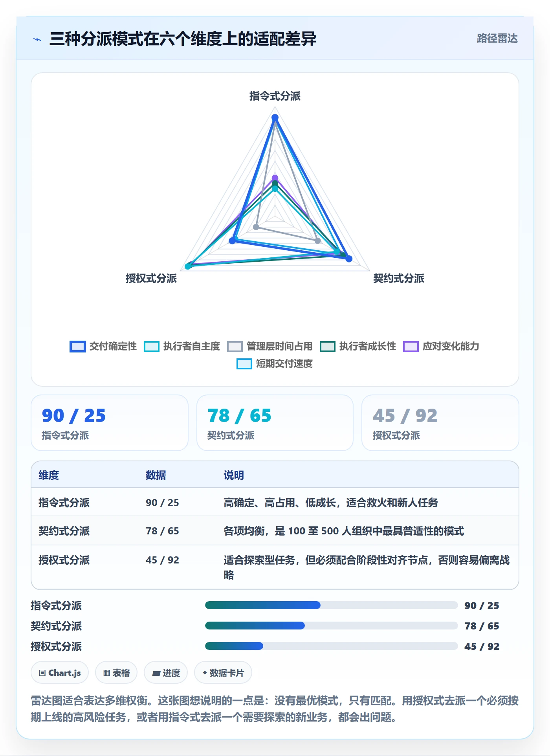
Task: Click the 维度 column header
Action: pyautogui.click(x=49, y=475)
